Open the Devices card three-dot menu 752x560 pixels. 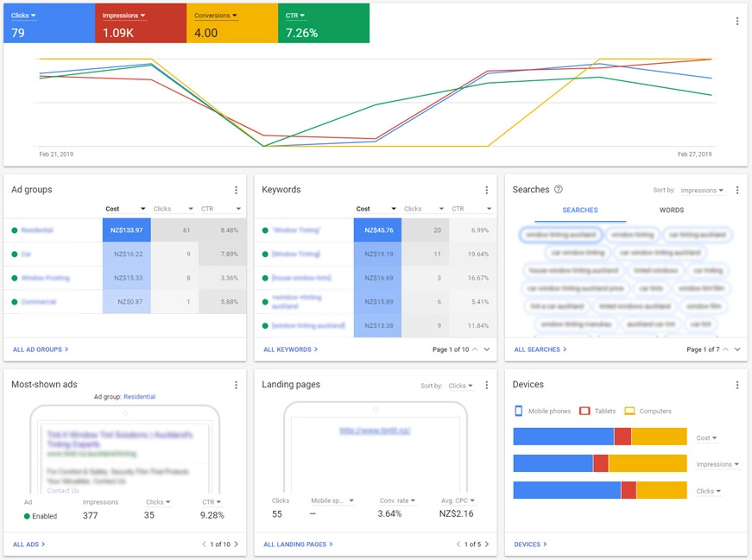point(736,385)
